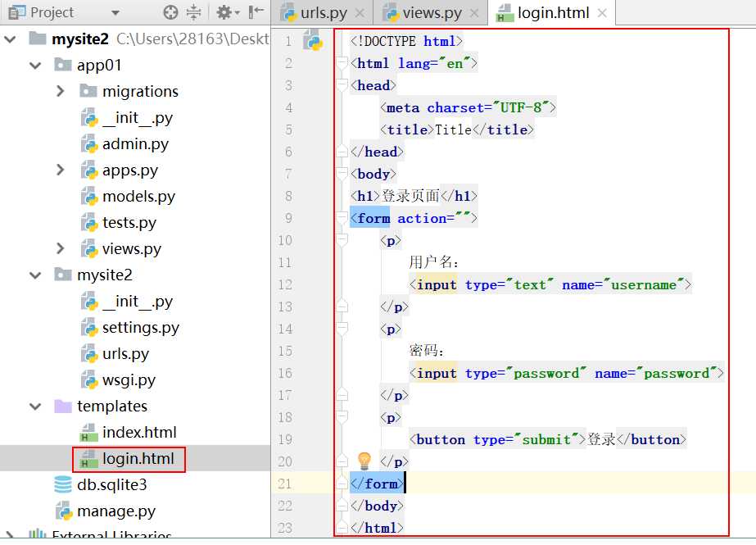Fold the head block on line 3
The width and height of the screenshot is (756, 545).
click(x=342, y=85)
